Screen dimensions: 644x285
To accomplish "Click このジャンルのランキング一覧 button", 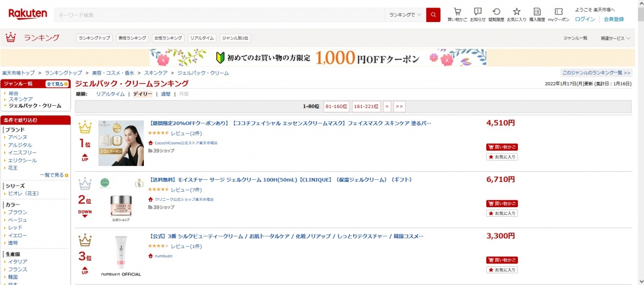I will tap(596, 72).
